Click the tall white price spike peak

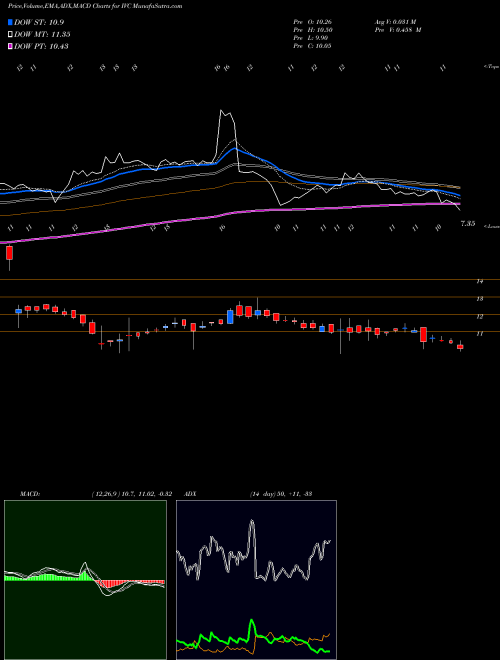pos(222,111)
